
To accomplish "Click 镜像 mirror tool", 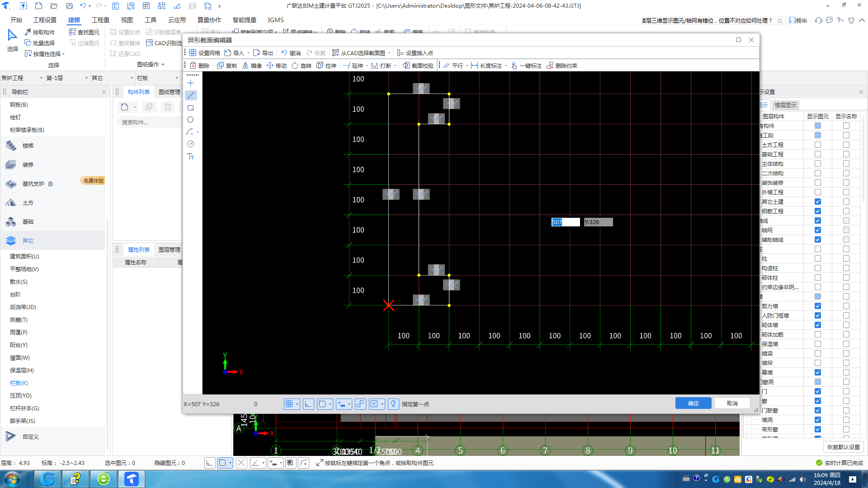I will click(x=252, y=66).
